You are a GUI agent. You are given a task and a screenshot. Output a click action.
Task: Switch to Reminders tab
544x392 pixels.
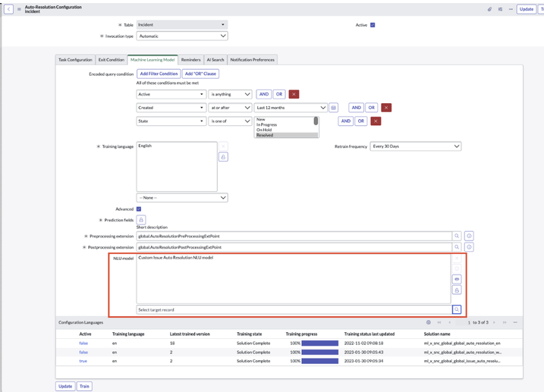190,60
